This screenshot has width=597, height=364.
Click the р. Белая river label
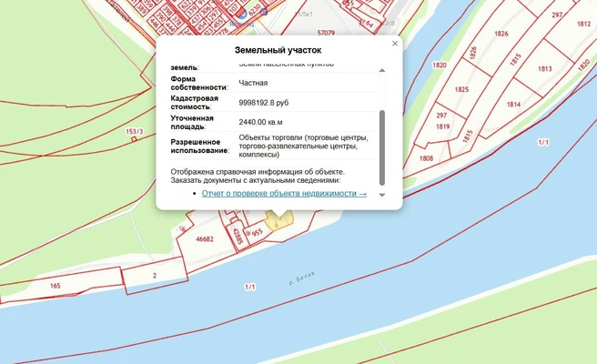(301, 278)
